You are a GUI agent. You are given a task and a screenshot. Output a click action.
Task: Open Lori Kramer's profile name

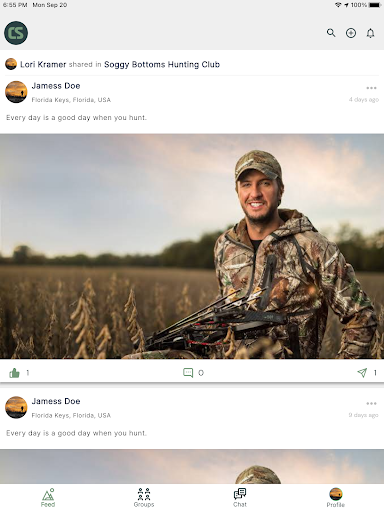(x=43, y=64)
